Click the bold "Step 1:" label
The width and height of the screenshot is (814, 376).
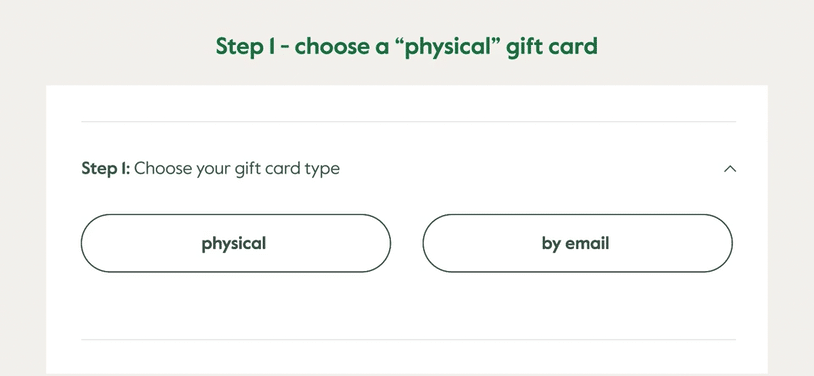point(105,169)
